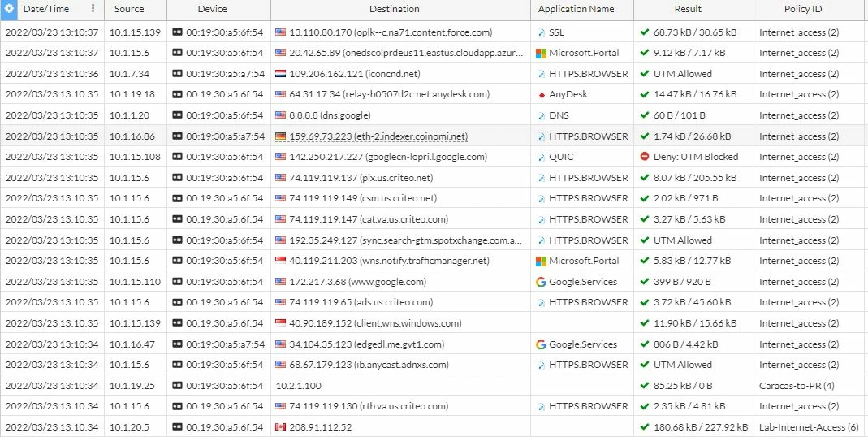Select source IP 10.1.19.25
This screenshot has height=437, width=868.
point(132,386)
